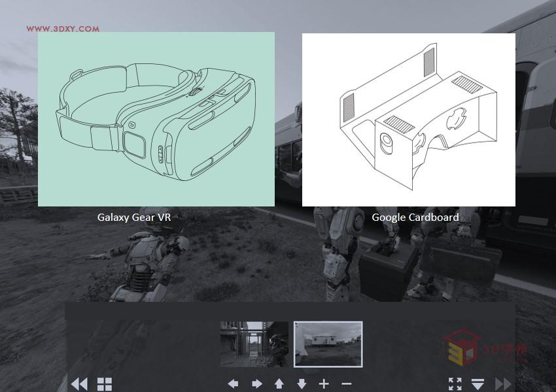This screenshot has height=392, width=556.
Task: Open the scene thumbnails grid icon
Action: pos(105,384)
